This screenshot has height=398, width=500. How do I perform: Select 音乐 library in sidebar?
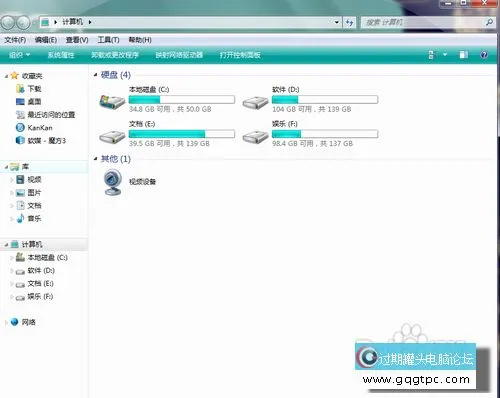click(x=29, y=219)
